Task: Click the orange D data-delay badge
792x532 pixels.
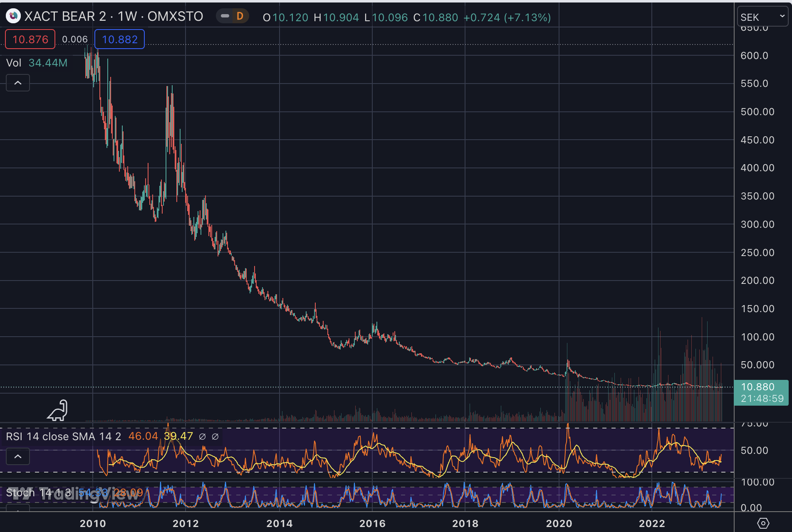Action: click(x=240, y=16)
